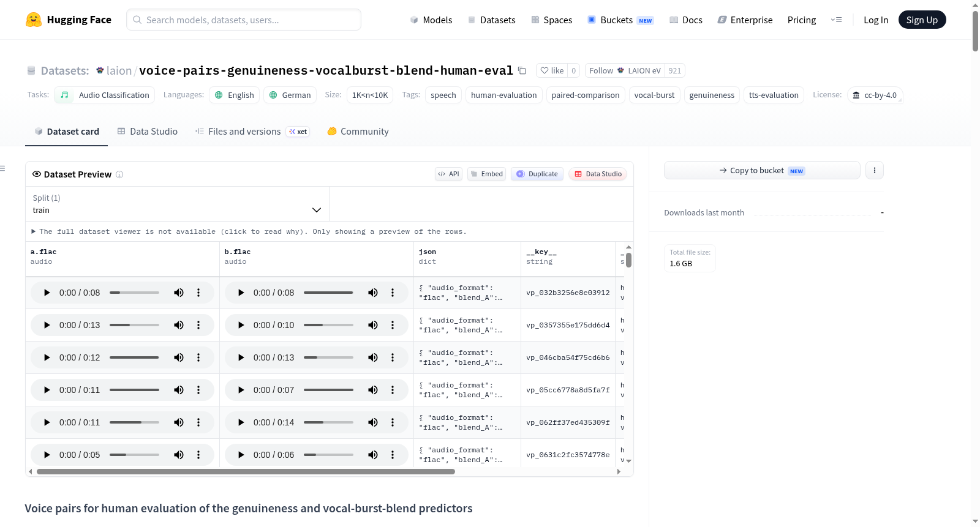
Task: Open the API code icon button
Action: pyautogui.click(x=448, y=174)
